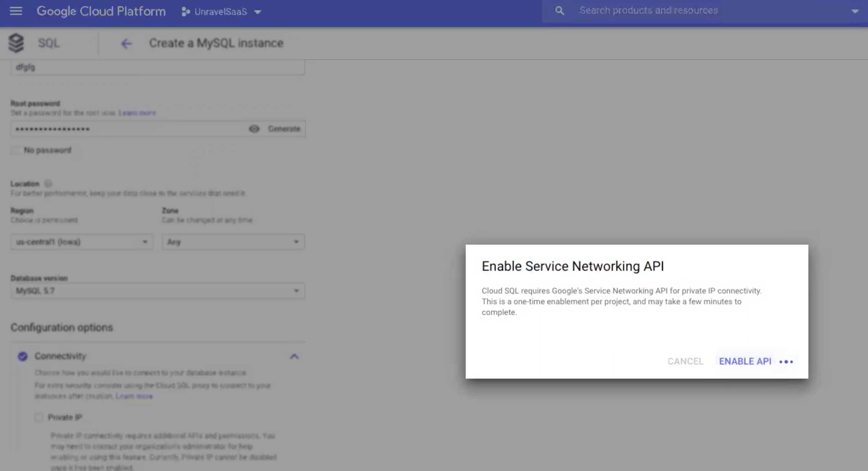The width and height of the screenshot is (868, 471).
Task: Toggle the No password checkbox
Action: click(15, 149)
